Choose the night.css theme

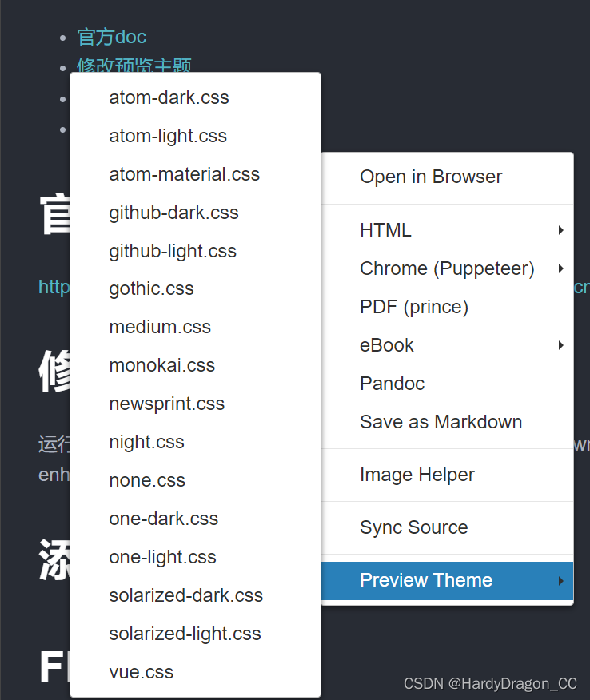point(145,442)
